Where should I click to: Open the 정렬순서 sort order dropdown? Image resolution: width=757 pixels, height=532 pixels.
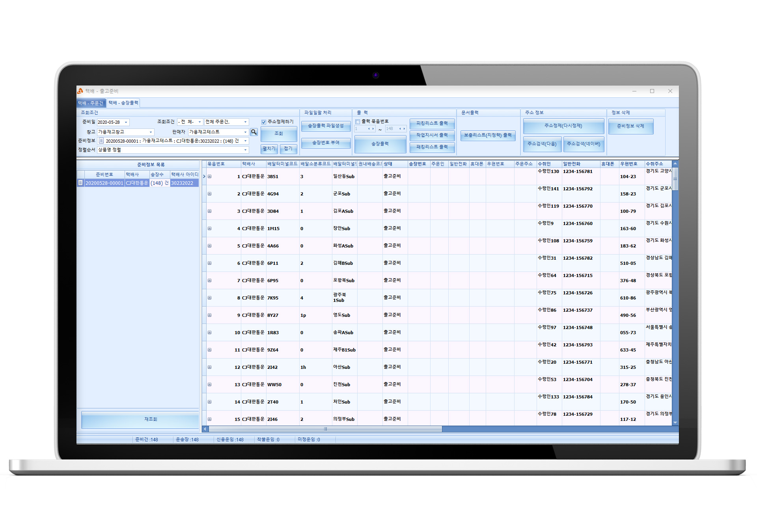(245, 150)
